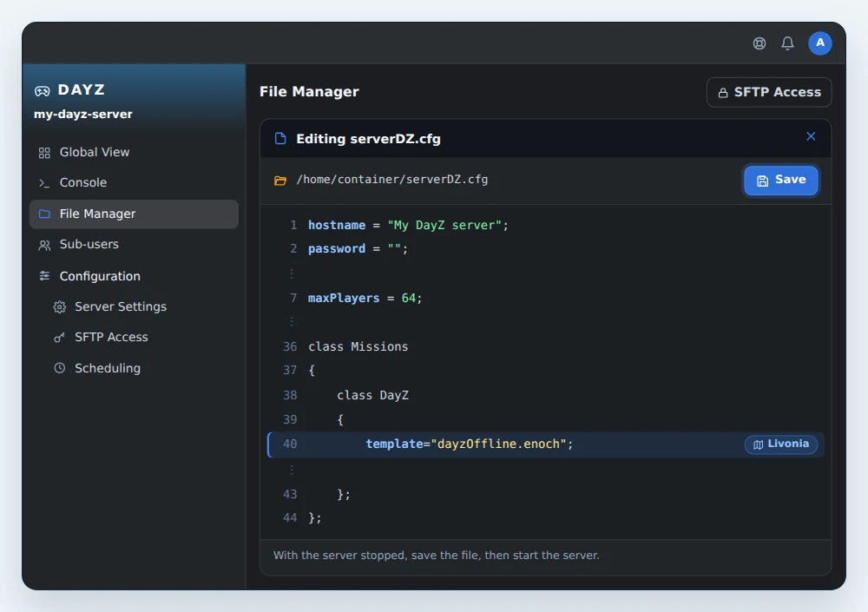The height and width of the screenshot is (612, 868).
Task: Click the Console terminal icon
Action: (x=44, y=183)
